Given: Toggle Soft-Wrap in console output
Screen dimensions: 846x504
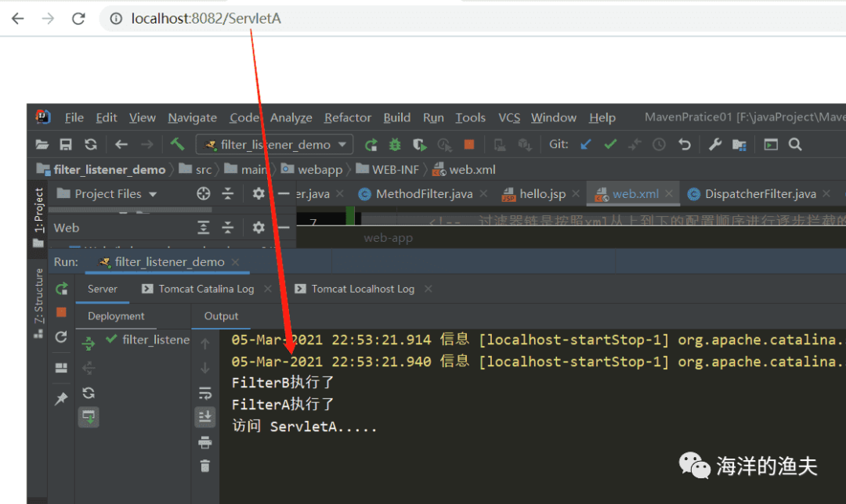Looking at the screenshot, I should tap(205, 393).
